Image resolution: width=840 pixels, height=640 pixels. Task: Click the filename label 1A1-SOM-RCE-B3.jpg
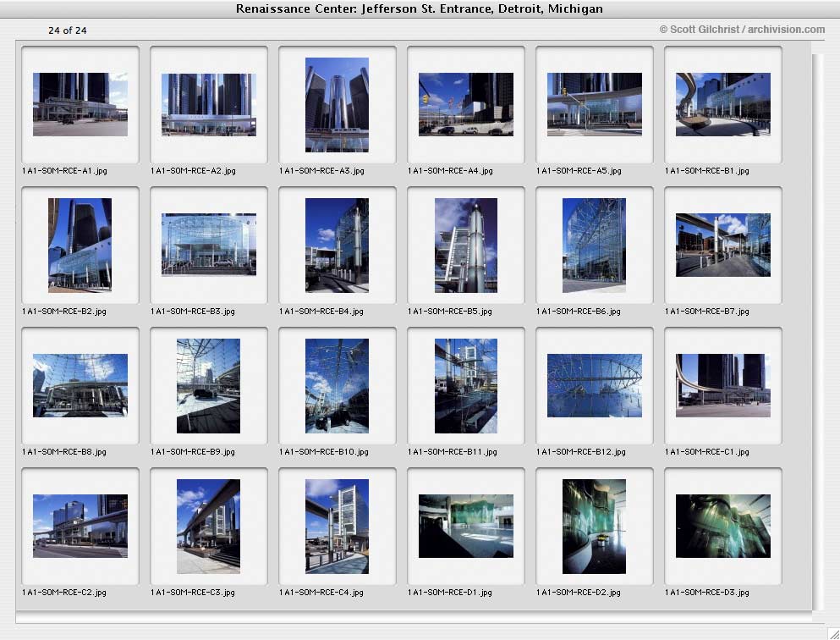point(193,312)
